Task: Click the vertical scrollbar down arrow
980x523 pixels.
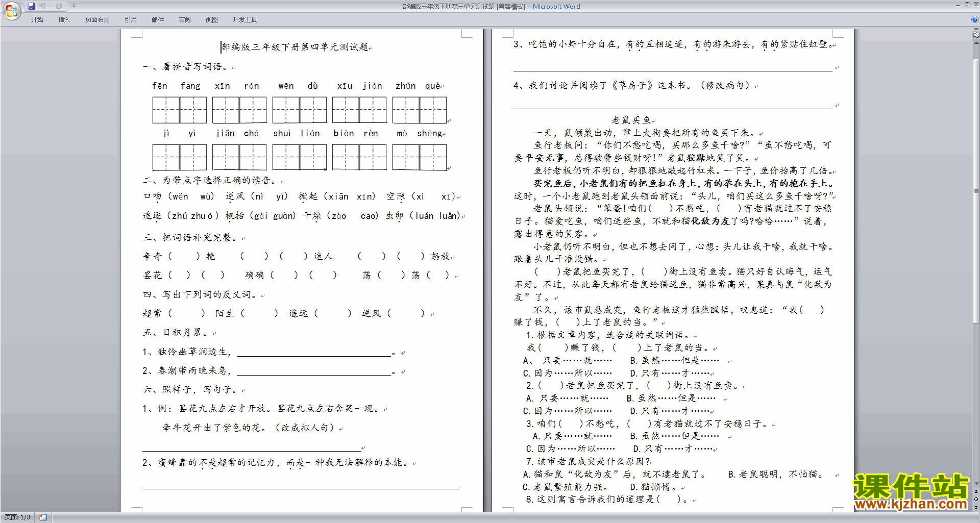Action: 976,483
